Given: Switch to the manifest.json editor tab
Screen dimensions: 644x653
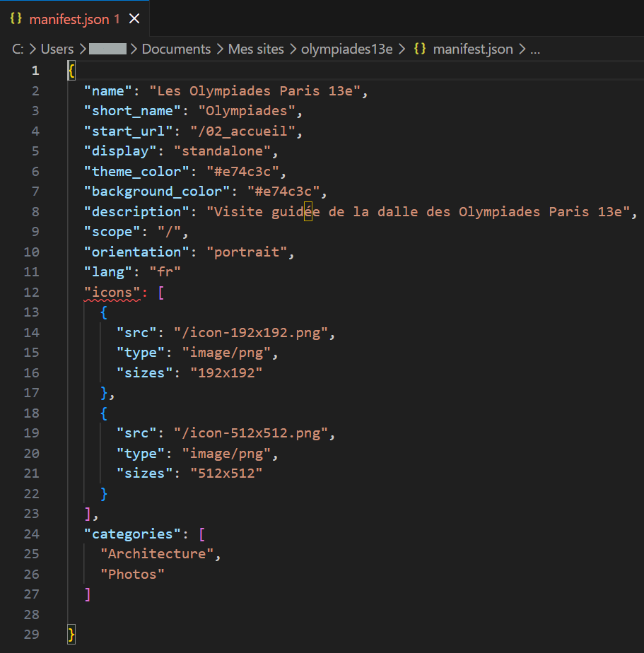Looking at the screenshot, I should point(69,19).
